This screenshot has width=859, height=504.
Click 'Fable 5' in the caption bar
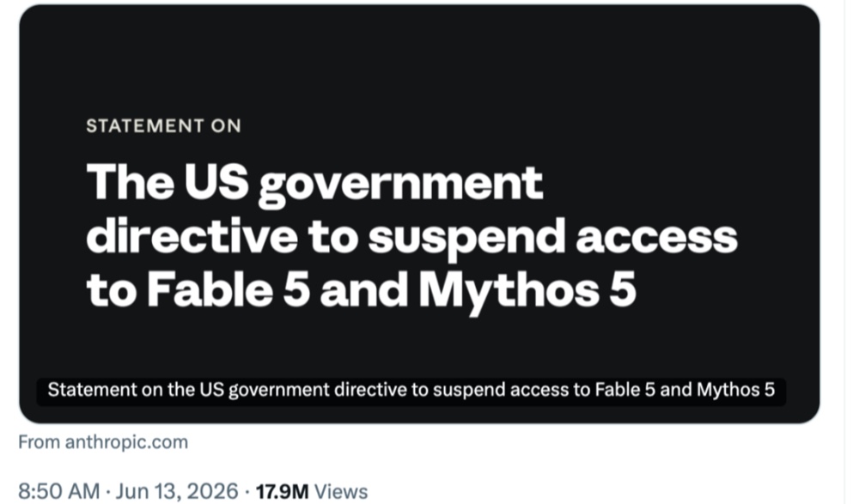coord(625,390)
